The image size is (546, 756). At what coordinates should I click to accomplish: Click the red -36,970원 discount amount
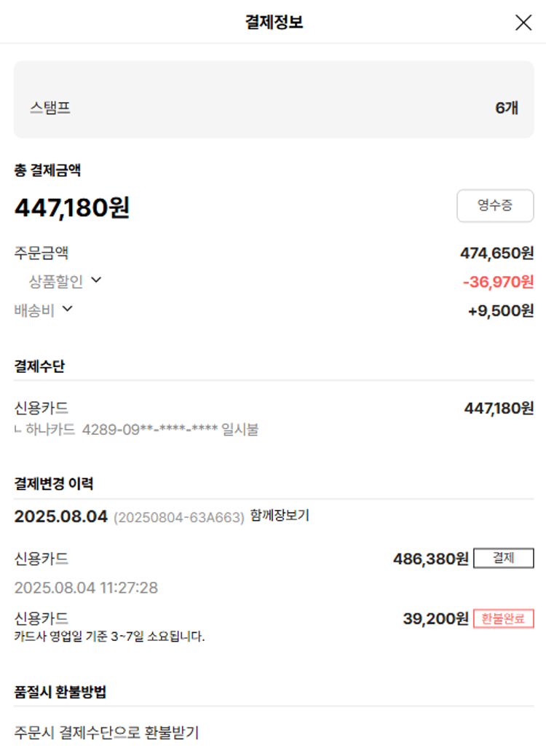point(498,282)
